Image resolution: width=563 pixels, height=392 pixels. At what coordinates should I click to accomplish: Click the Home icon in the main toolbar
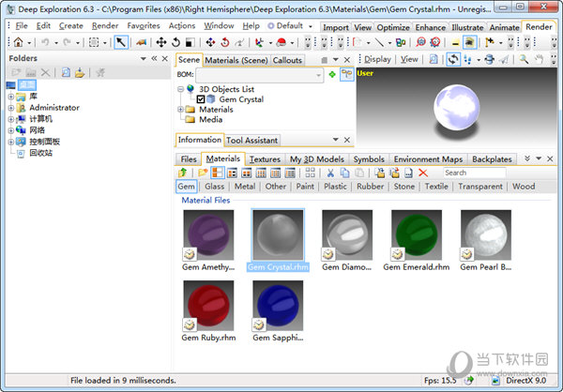pyautogui.click(x=18, y=42)
